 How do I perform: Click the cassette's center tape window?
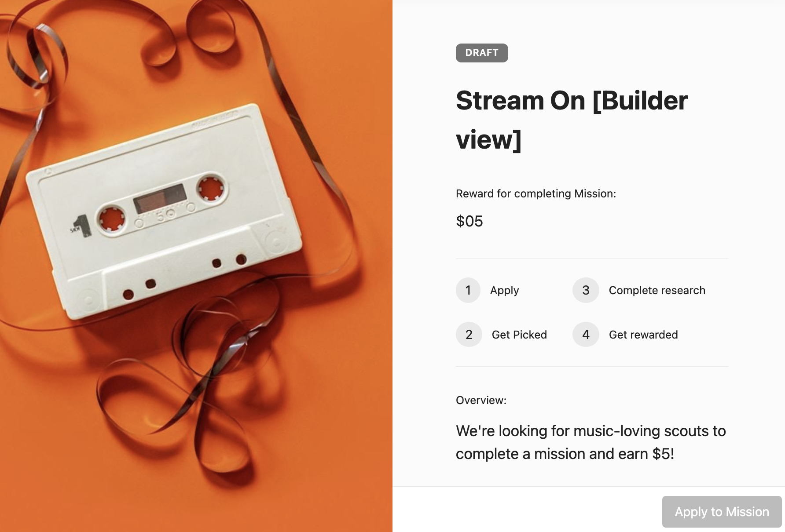coord(159,199)
